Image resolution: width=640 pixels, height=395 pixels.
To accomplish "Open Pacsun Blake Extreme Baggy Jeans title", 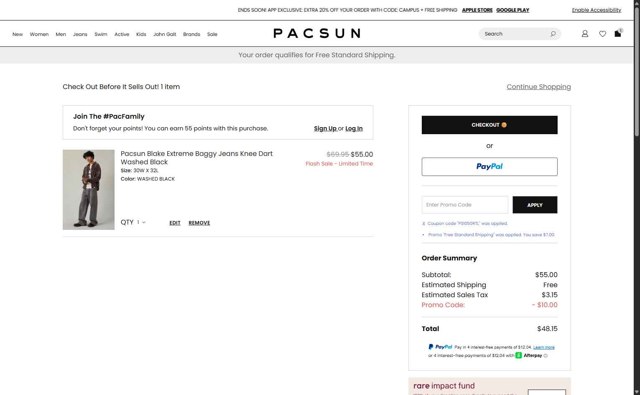I will [196, 158].
